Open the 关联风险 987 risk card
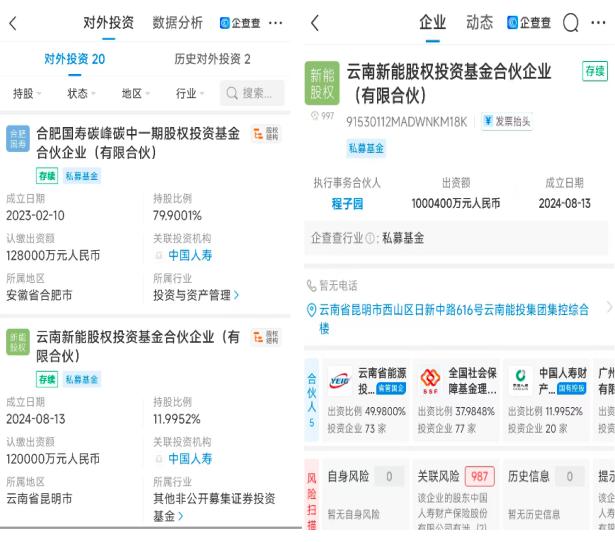 (x=448, y=497)
